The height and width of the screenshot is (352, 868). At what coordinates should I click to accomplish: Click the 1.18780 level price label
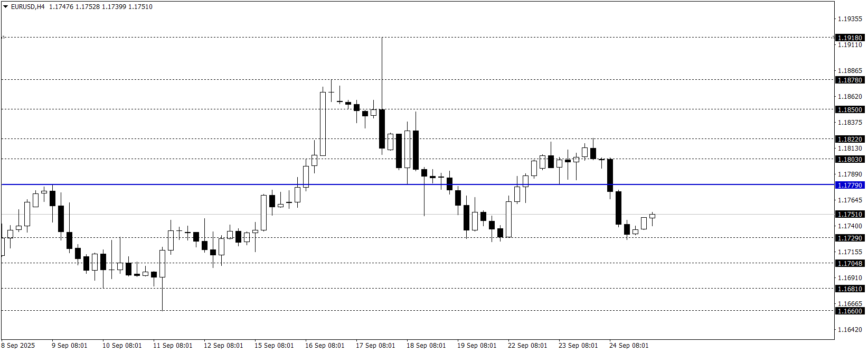point(850,80)
